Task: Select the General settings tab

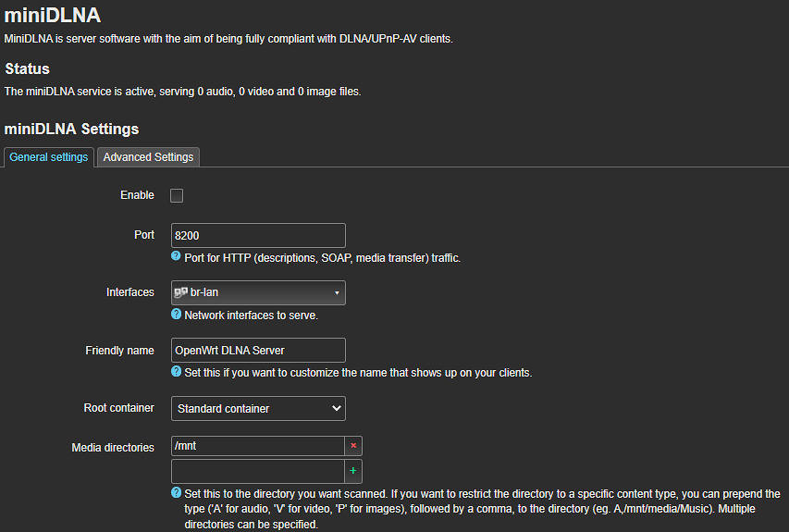Action: [49, 157]
